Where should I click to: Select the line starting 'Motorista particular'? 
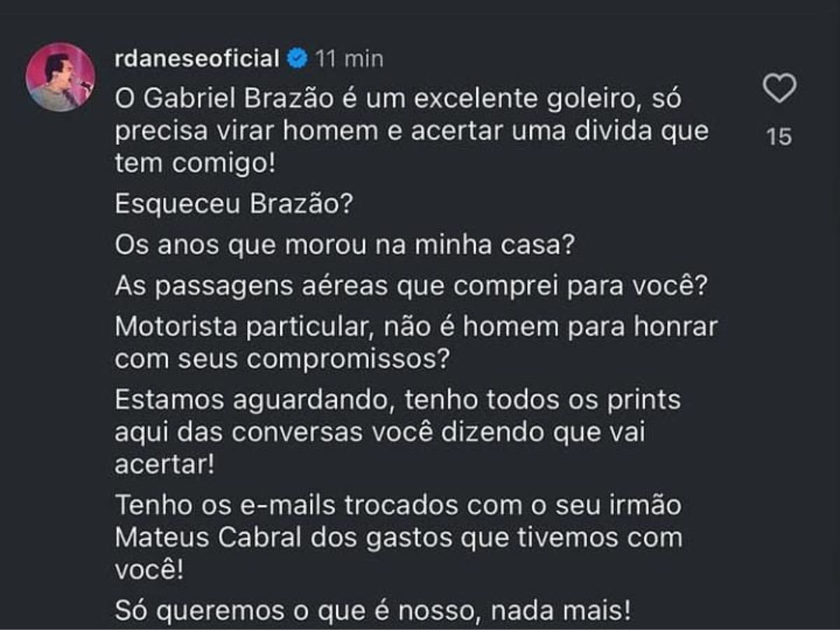[x=416, y=327]
